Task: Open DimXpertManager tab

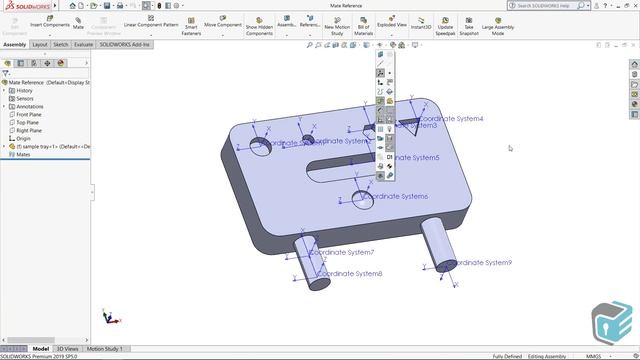Action: [x=47, y=63]
